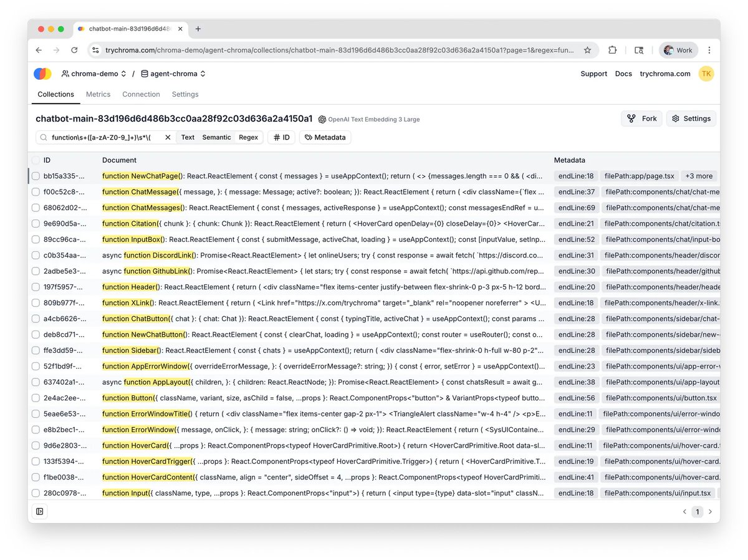
Task: Check the row 197f5957 checkbox
Action: point(36,287)
